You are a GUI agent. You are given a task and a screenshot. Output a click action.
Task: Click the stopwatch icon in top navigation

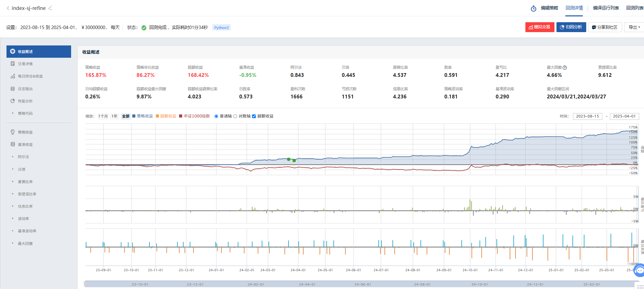pos(533,9)
